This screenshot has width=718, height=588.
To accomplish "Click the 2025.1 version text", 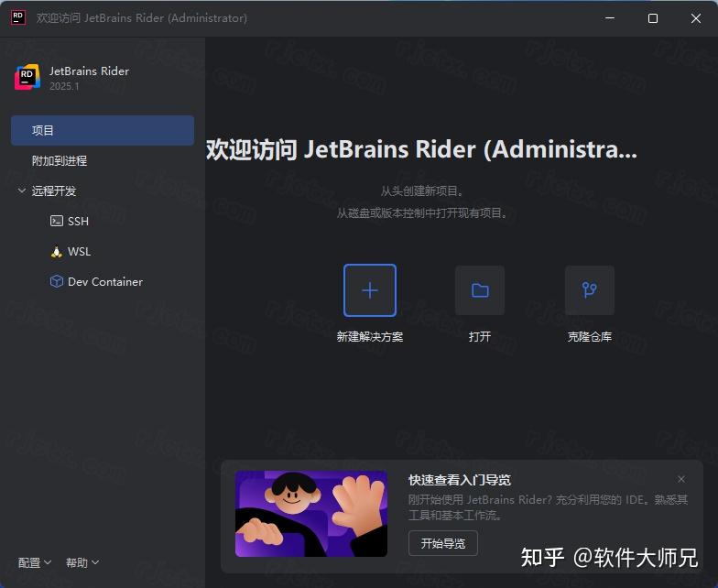I will [x=64, y=86].
